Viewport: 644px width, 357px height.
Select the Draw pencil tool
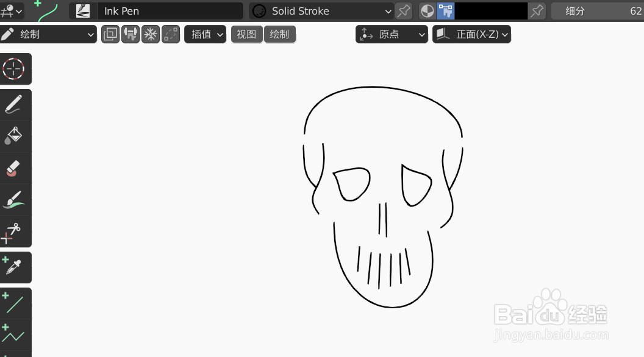click(14, 105)
